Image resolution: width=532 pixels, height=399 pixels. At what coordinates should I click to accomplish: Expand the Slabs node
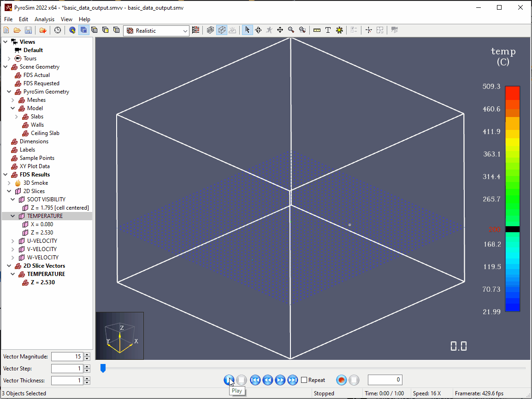(17, 117)
